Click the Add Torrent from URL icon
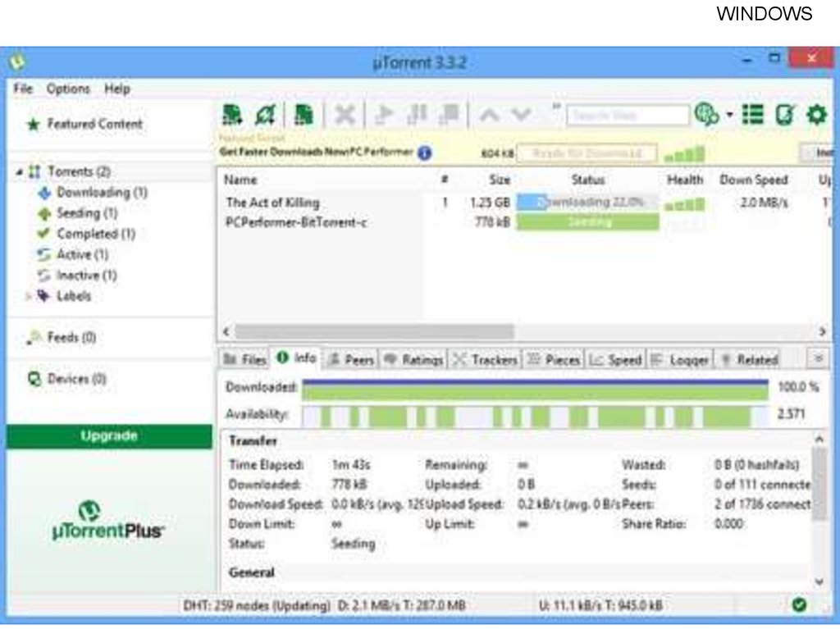The width and height of the screenshot is (840, 629). (x=265, y=115)
